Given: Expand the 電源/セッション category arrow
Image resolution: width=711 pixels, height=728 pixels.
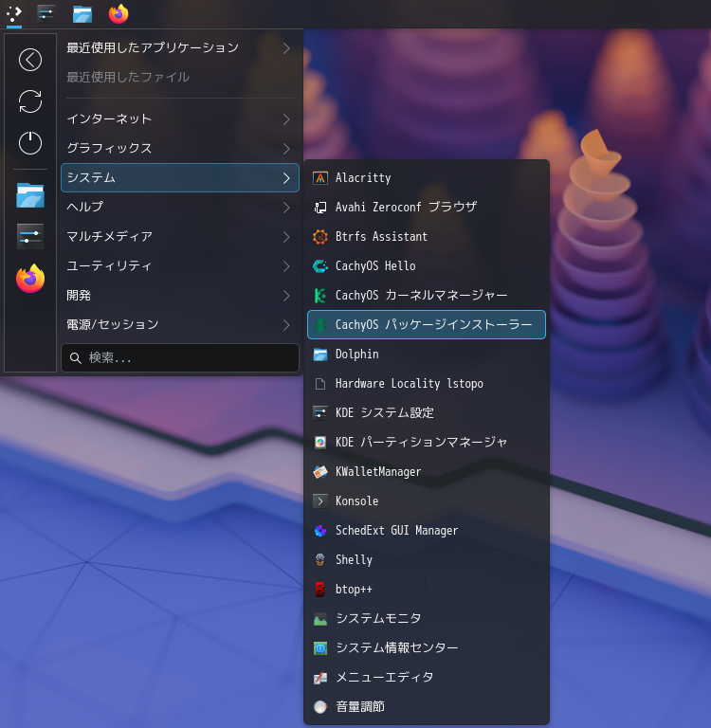Looking at the screenshot, I should (286, 325).
